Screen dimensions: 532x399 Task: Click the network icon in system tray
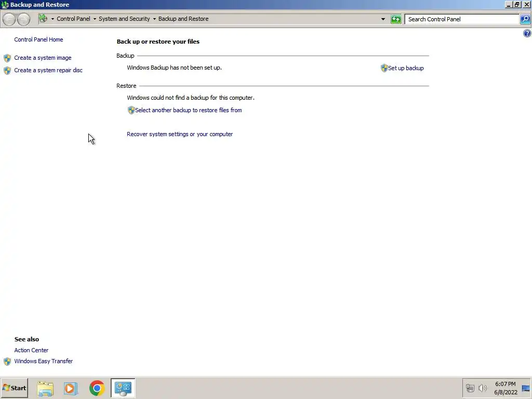(x=470, y=388)
